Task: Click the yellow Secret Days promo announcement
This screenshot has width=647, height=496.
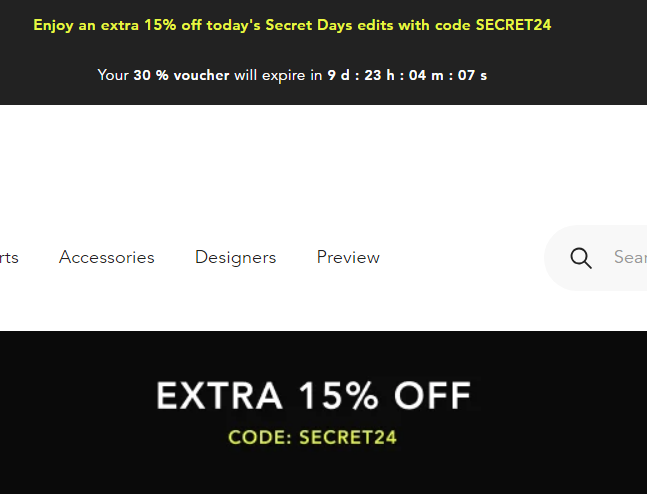Action: pos(292,25)
